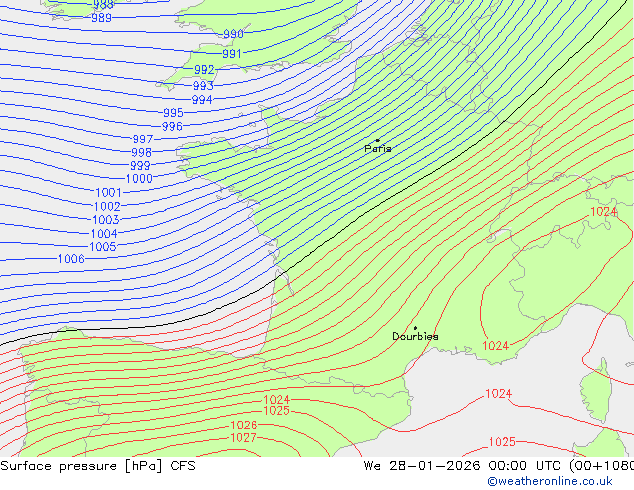Image resolution: width=634 pixels, height=490 pixels.
Task: Click the 989 isobar label
Action: pyautogui.click(x=101, y=18)
